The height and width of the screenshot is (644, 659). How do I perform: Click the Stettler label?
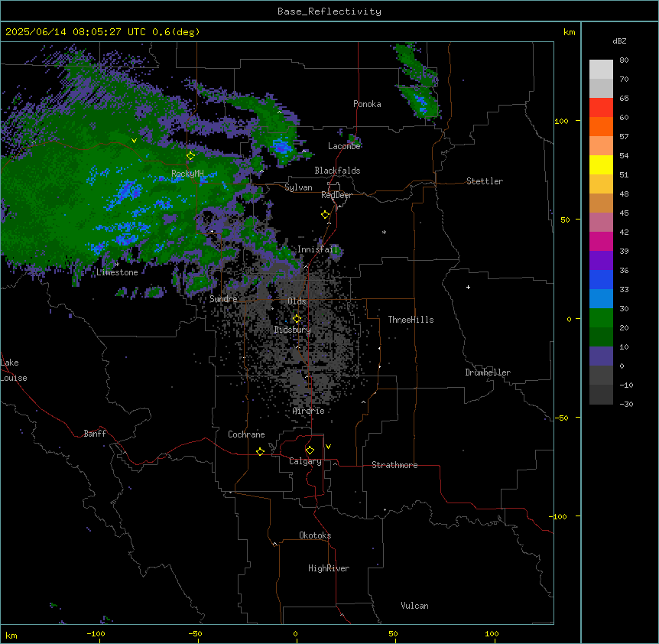coord(485,181)
